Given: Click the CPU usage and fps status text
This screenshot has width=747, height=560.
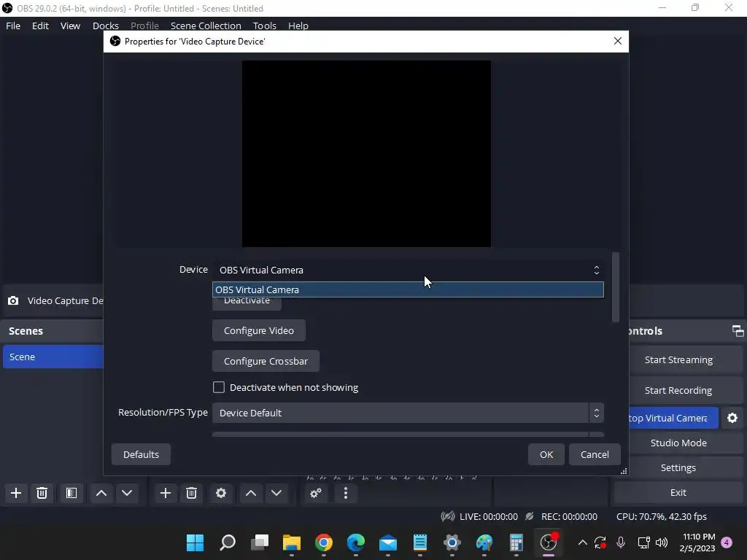Looking at the screenshot, I should click(x=661, y=517).
